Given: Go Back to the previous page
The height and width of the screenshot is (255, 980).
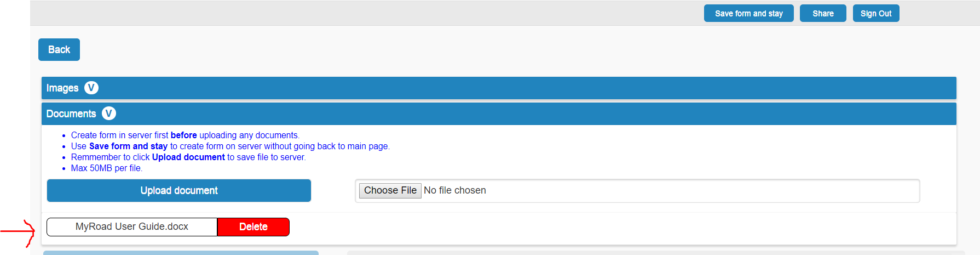Looking at the screenshot, I should pyautogui.click(x=59, y=49).
